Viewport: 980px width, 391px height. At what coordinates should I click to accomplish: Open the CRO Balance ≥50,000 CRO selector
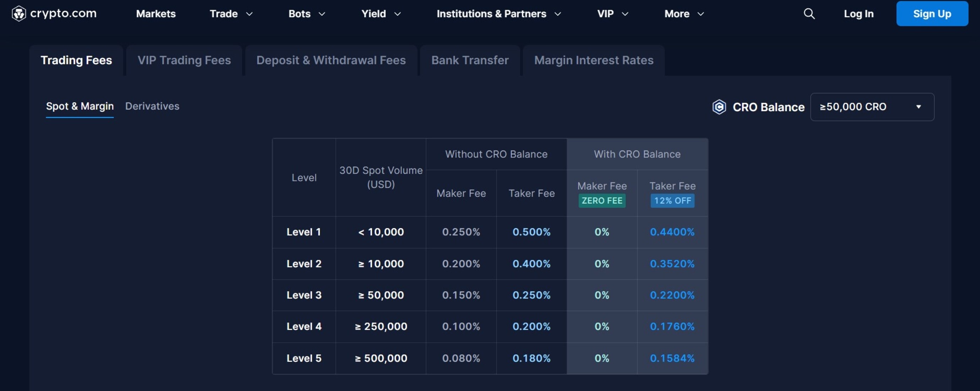pos(872,107)
